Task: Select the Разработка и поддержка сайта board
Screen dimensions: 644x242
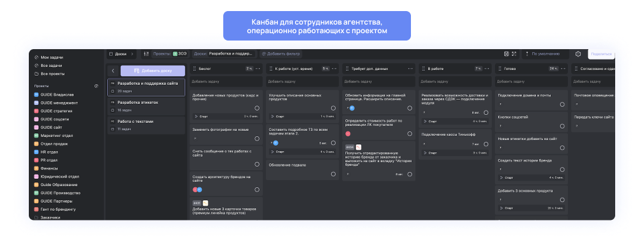Action: tap(146, 87)
